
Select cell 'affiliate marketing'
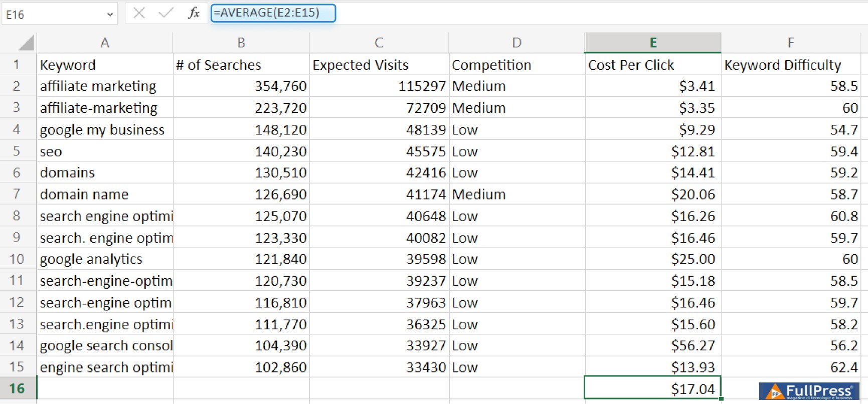click(x=105, y=86)
